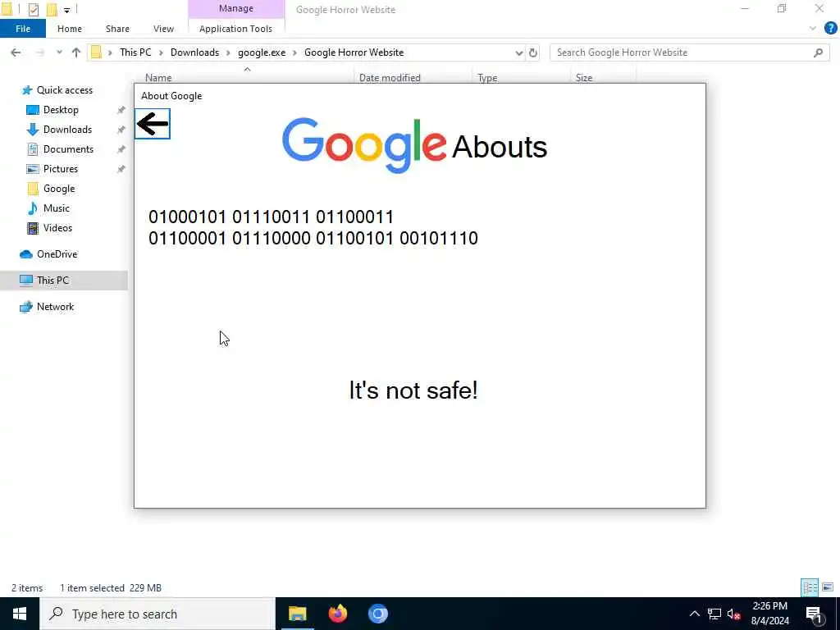Go back using Explorer back arrow
Viewport: 840px width, 630px height.
click(x=16, y=52)
